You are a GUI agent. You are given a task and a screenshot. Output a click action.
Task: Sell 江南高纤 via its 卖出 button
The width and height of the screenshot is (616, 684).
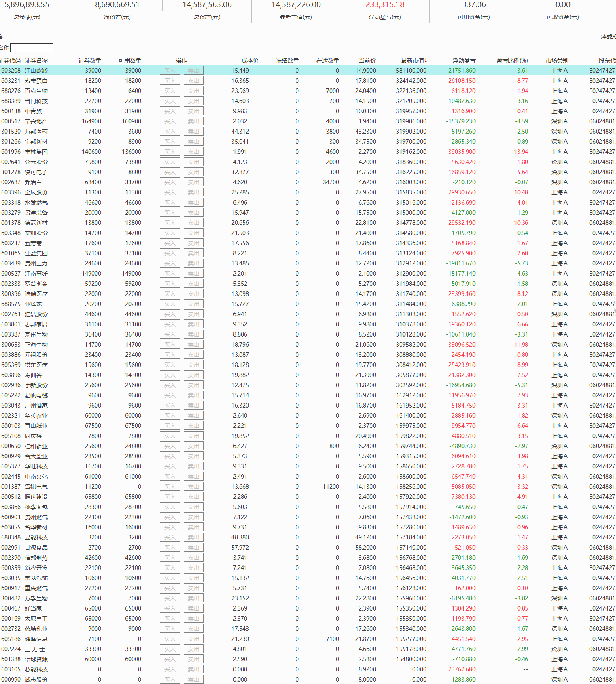[x=194, y=274]
